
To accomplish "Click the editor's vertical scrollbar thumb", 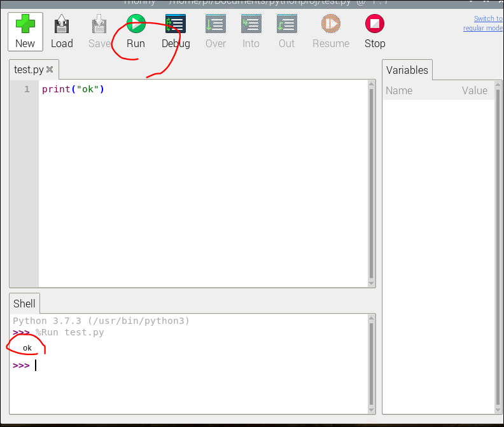I will 371,184.
